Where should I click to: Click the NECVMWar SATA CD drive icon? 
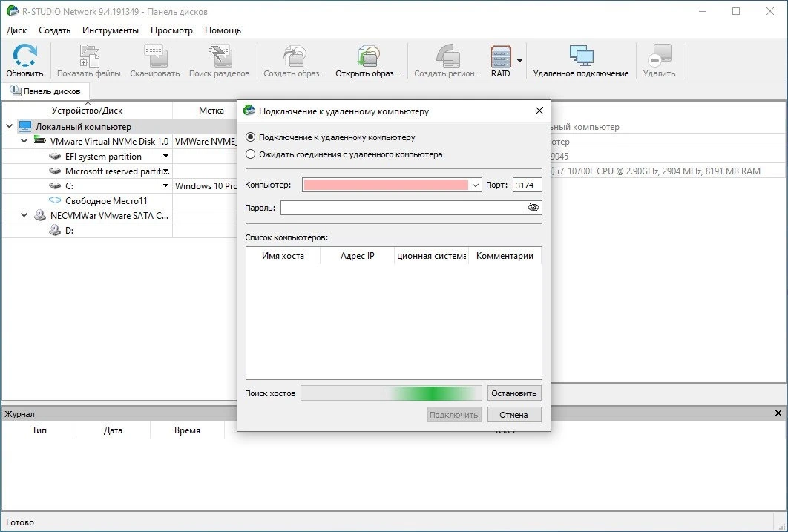(40, 215)
